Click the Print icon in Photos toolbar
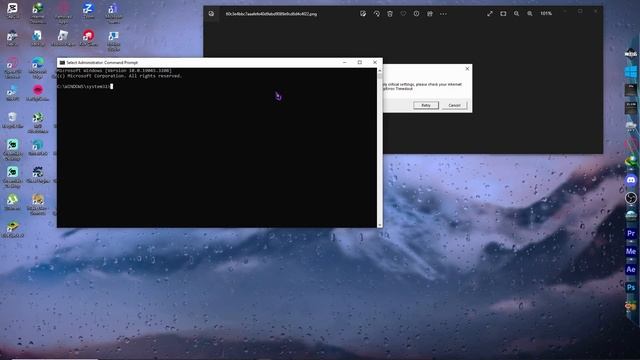 click(430, 13)
